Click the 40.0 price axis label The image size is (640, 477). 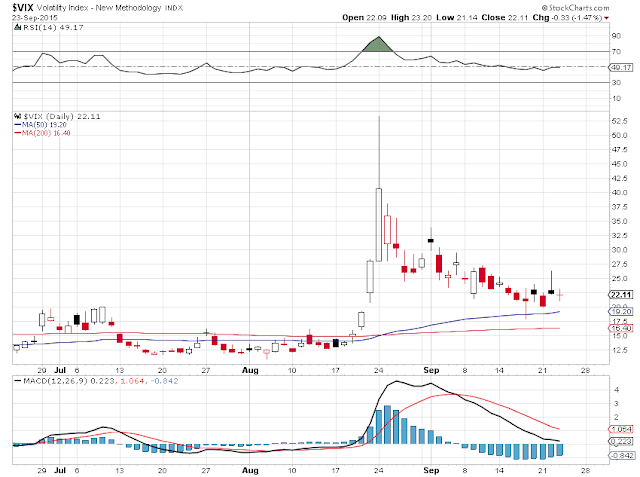click(x=619, y=193)
